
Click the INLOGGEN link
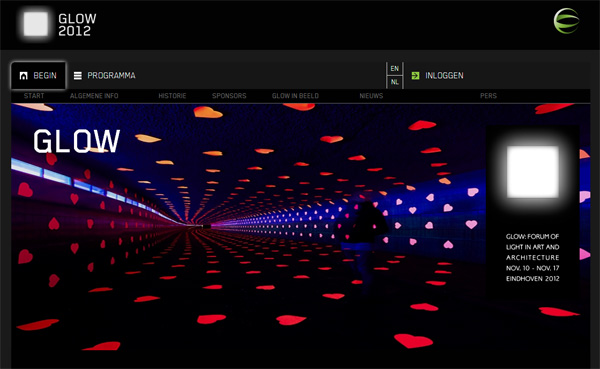(x=444, y=76)
